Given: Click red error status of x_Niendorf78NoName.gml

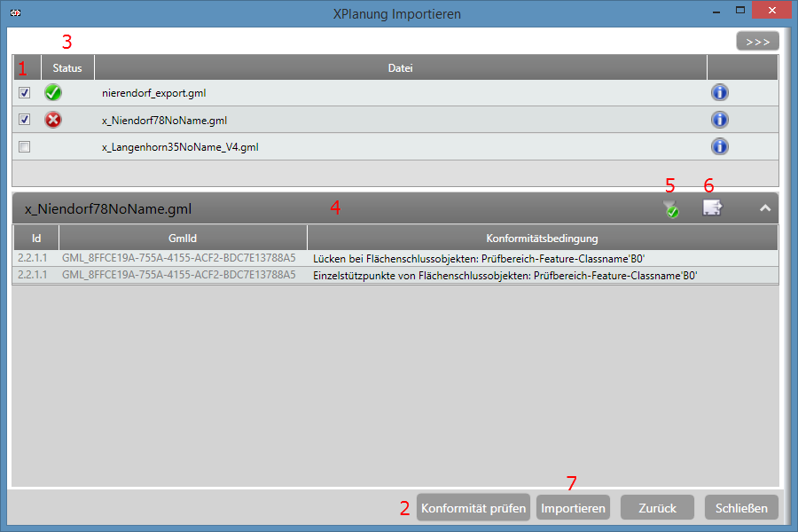Looking at the screenshot, I should [x=53, y=120].
